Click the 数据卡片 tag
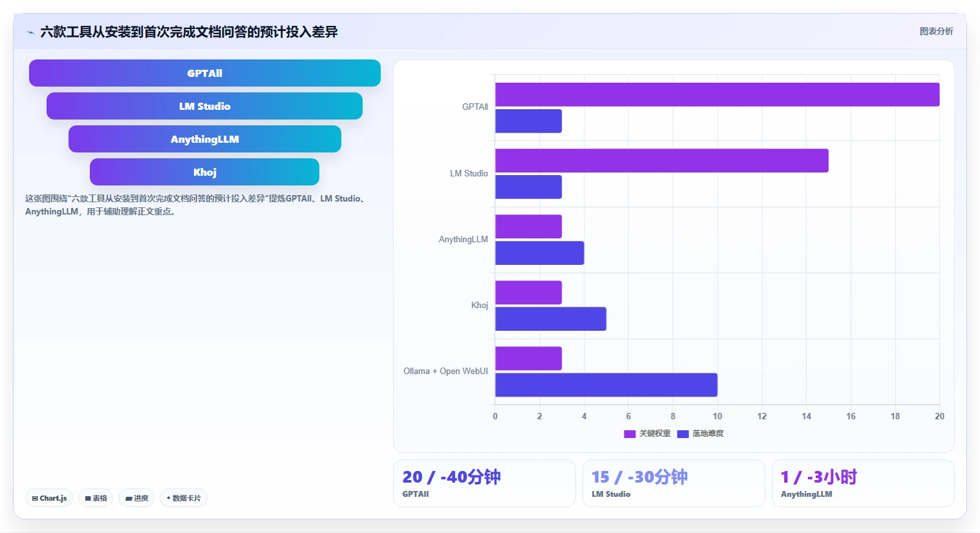 pyautogui.click(x=184, y=498)
